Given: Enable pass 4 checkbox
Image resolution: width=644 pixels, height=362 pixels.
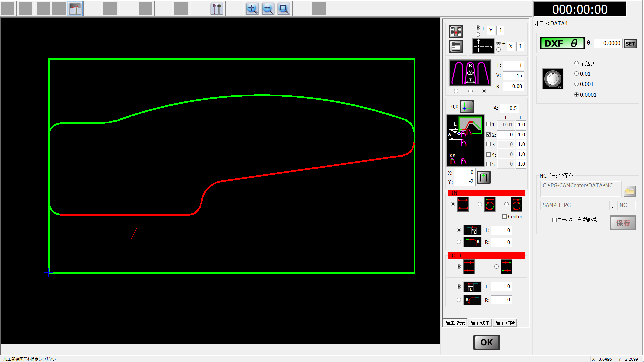Looking at the screenshot, I should click(488, 154).
